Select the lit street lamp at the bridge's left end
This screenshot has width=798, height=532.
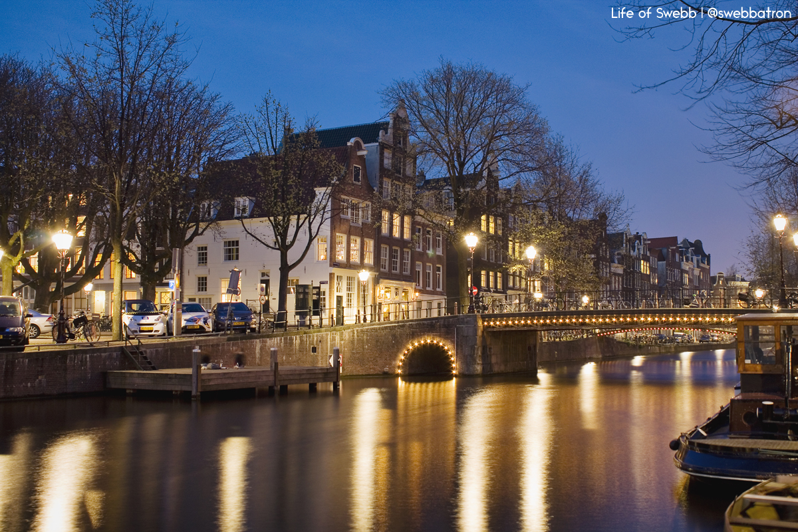click(x=471, y=241)
